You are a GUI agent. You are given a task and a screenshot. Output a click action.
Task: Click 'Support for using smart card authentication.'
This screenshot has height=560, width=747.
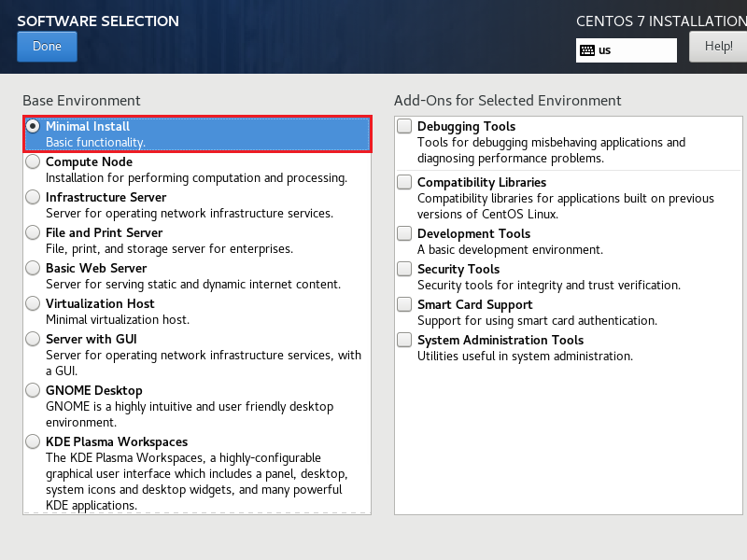coord(538,321)
